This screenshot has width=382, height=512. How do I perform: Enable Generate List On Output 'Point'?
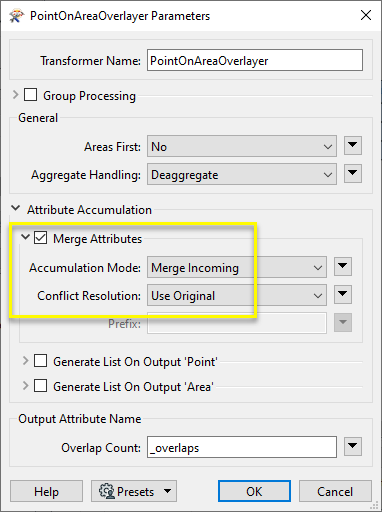40,361
